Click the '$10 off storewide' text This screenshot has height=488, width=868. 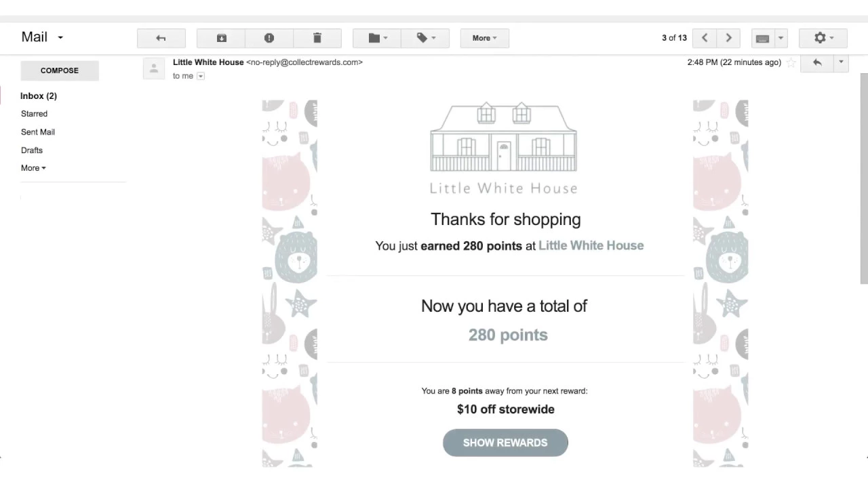point(506,409)
